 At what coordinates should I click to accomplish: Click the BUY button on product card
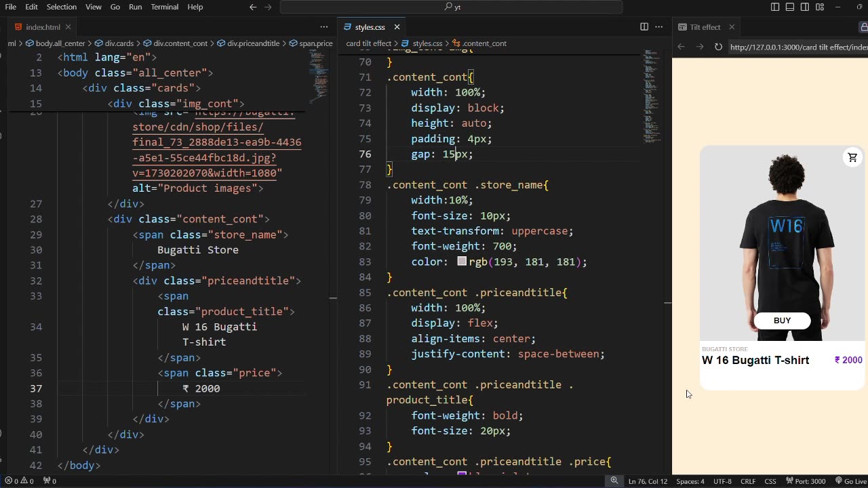782,321
